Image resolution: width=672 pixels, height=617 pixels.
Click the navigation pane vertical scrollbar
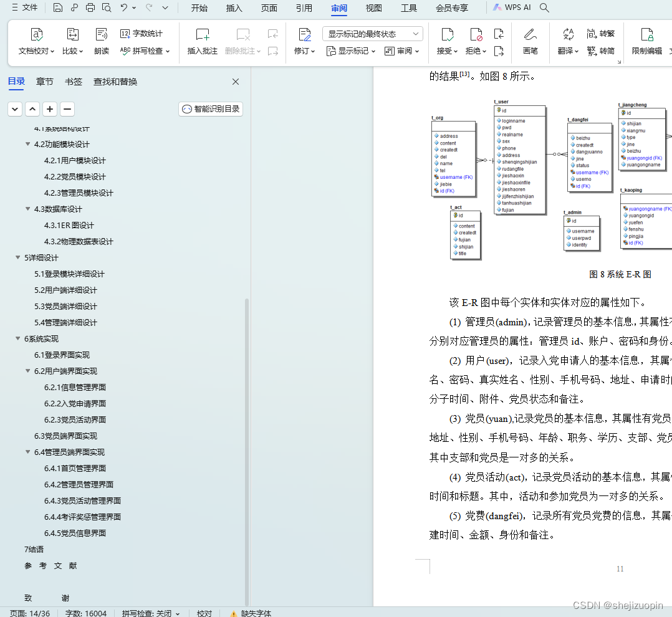(246, 452)
